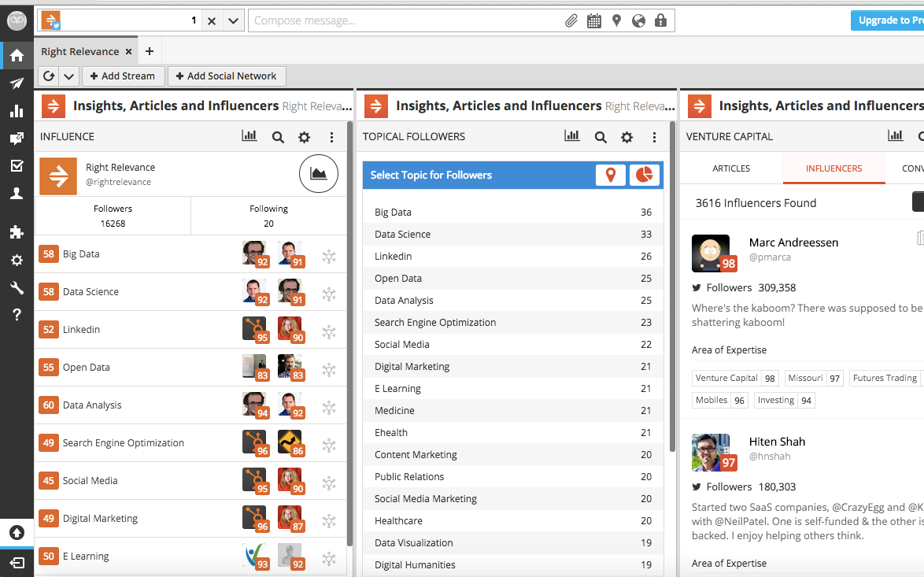The height and width of the screenshot is (577, 924).
Task: Open the Influence stream overflow menu
Action: pos(331,136)
